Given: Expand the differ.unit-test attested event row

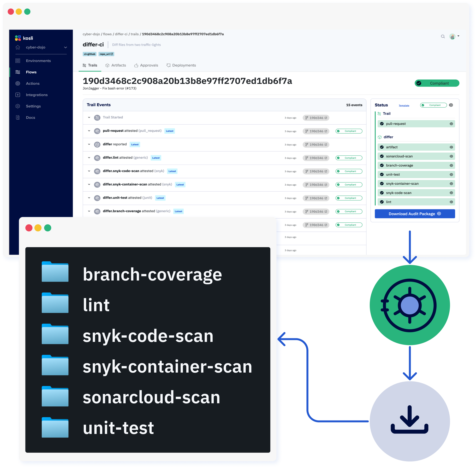Looking at the screenshot, I should [x=89, y=198].
